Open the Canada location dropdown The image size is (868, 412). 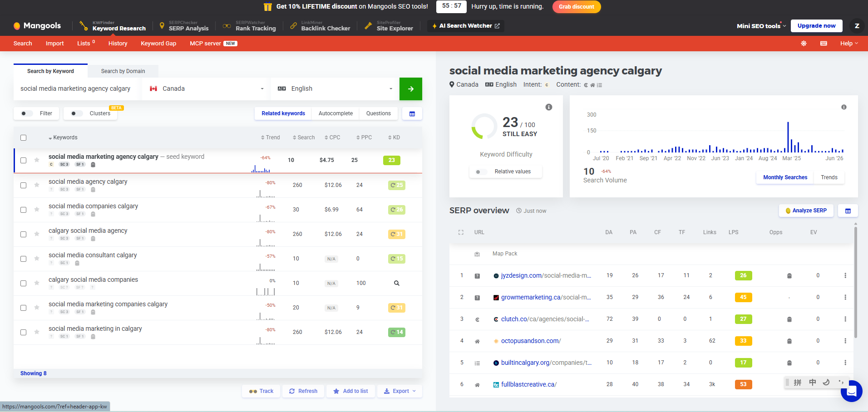[x=207, y=89]
